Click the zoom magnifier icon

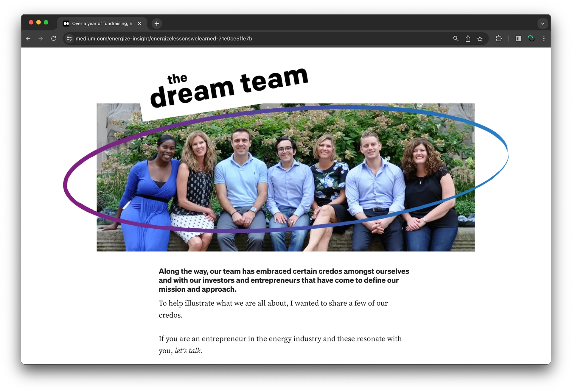coord(456,39)
